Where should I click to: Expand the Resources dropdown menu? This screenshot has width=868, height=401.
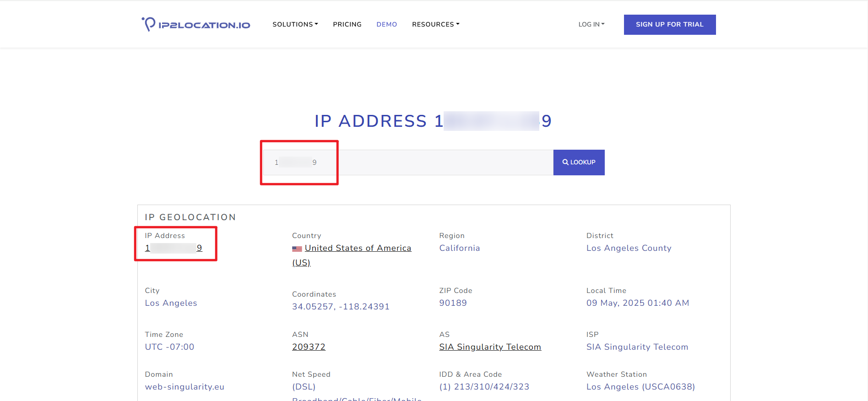pos(435,24)
